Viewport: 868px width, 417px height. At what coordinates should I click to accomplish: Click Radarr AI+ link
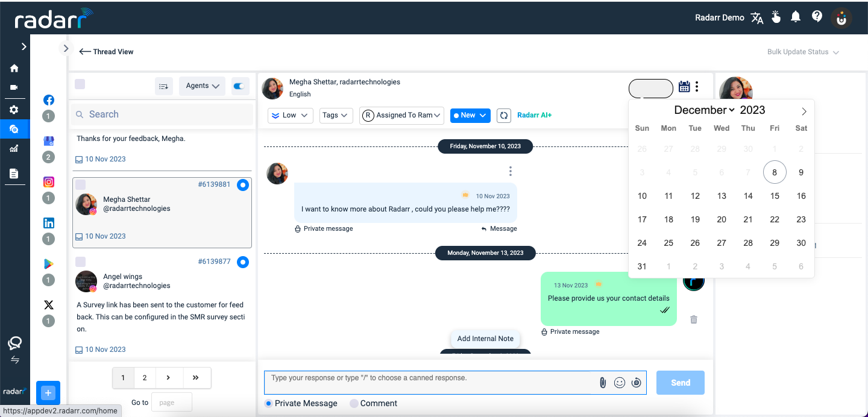click(534, 115)
